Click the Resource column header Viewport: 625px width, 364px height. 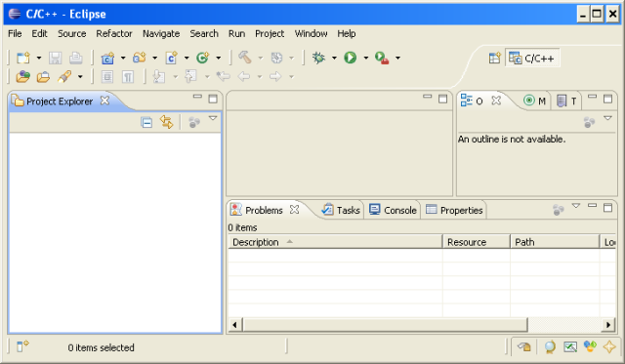tap(477, 242)
